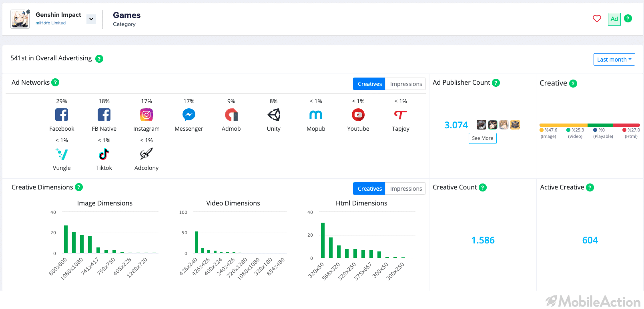Viewport: 644px width, 309px height.
Task: Click the green segment of the creative bar
Action: point(600,125)
